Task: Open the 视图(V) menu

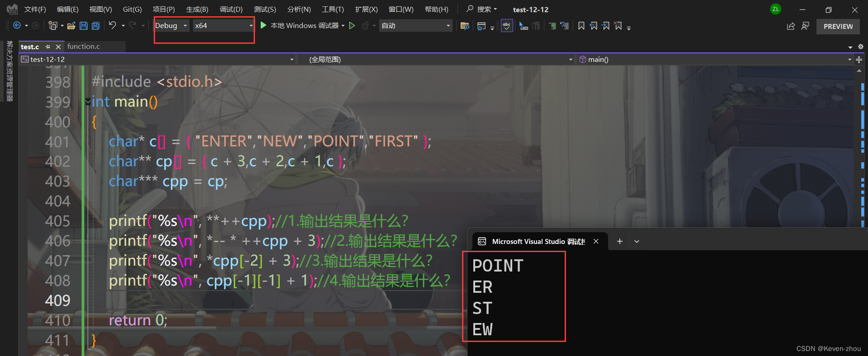Action: tap(100, 9)
